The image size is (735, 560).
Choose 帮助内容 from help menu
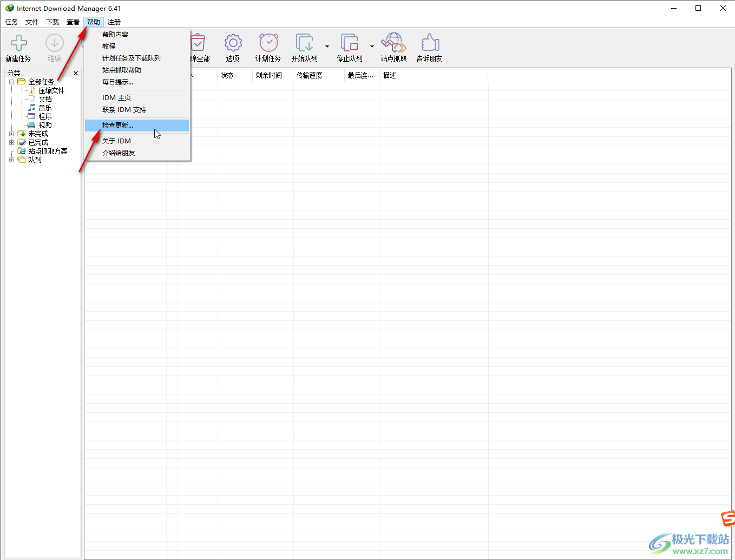click(137, 34)
